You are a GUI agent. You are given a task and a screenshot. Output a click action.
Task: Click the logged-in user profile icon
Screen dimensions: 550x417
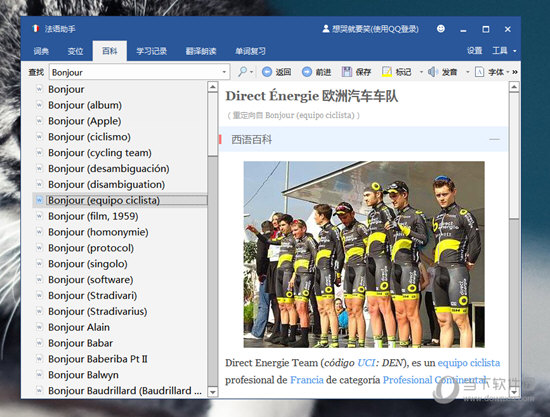[x=326, y=29]
